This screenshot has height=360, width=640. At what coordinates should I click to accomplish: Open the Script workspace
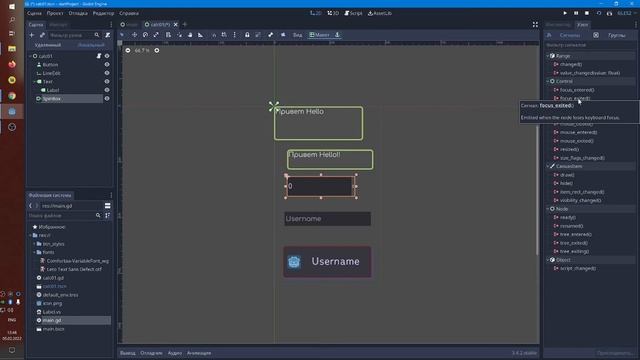click(353, 13)
